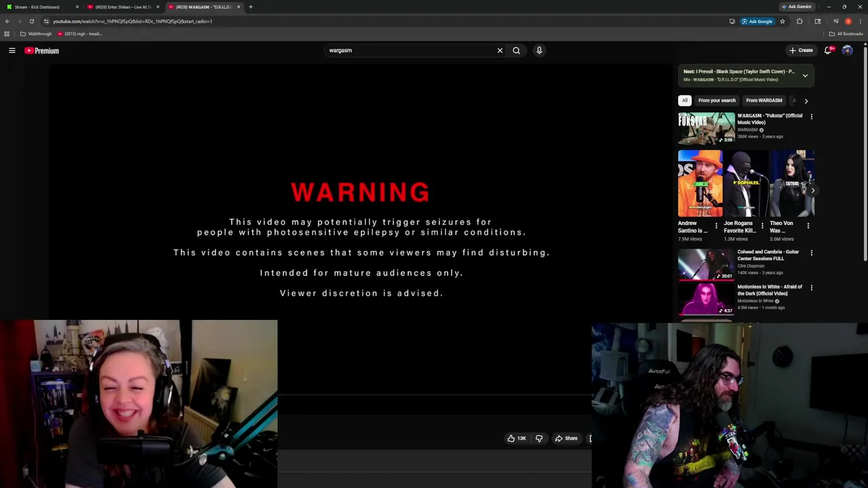The image size is (868, 488).
Task: Show more filter chips with right arrow
Action: pyautogui.click(x=806, y=100)
